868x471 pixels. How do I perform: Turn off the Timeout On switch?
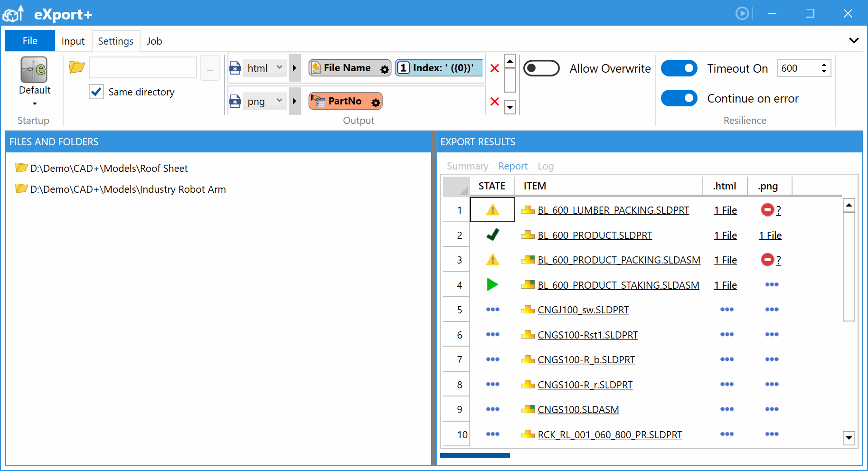pos(679,68)
